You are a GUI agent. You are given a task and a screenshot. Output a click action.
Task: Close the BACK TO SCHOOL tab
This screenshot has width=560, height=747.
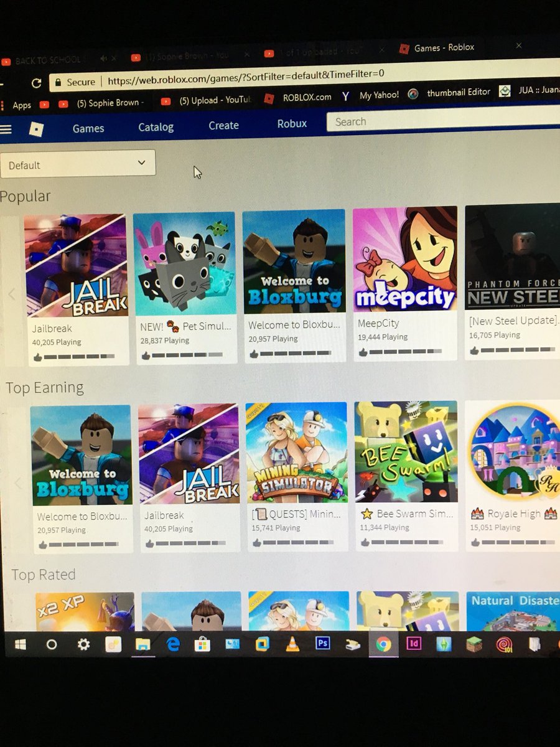click(113, 59)
